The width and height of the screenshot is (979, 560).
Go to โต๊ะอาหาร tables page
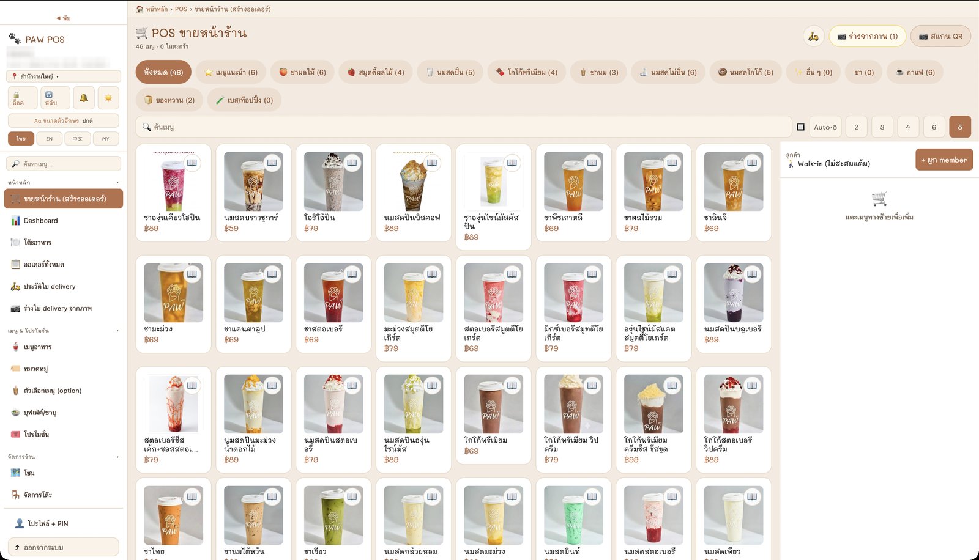point(64,243)
